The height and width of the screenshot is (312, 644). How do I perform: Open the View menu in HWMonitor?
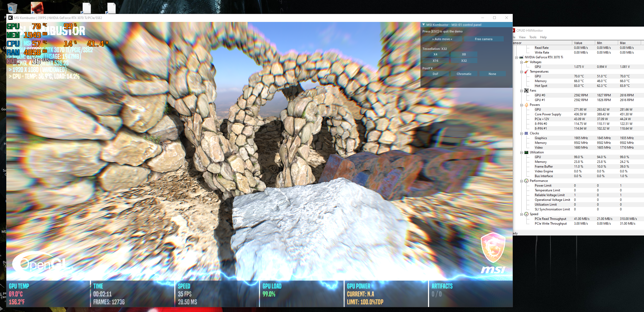tap(522, 37)
